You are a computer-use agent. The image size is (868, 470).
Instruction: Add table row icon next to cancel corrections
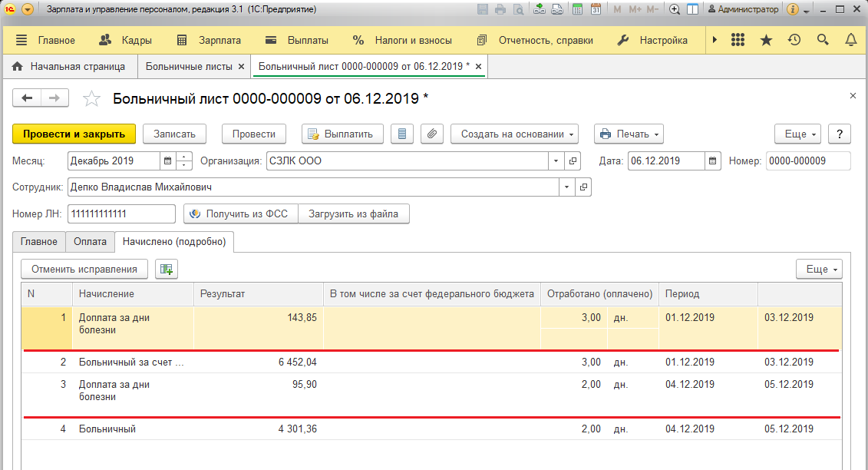tap(166, 270)
